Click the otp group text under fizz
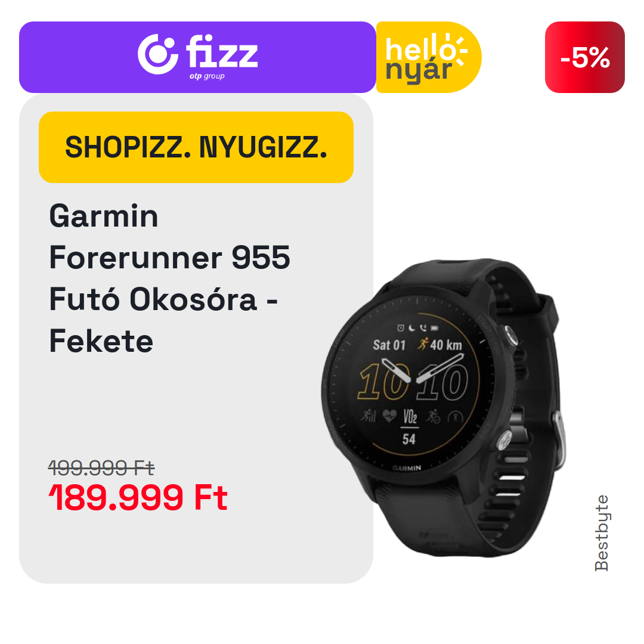This screenshot has height=644, width=644. coord(207,76)
